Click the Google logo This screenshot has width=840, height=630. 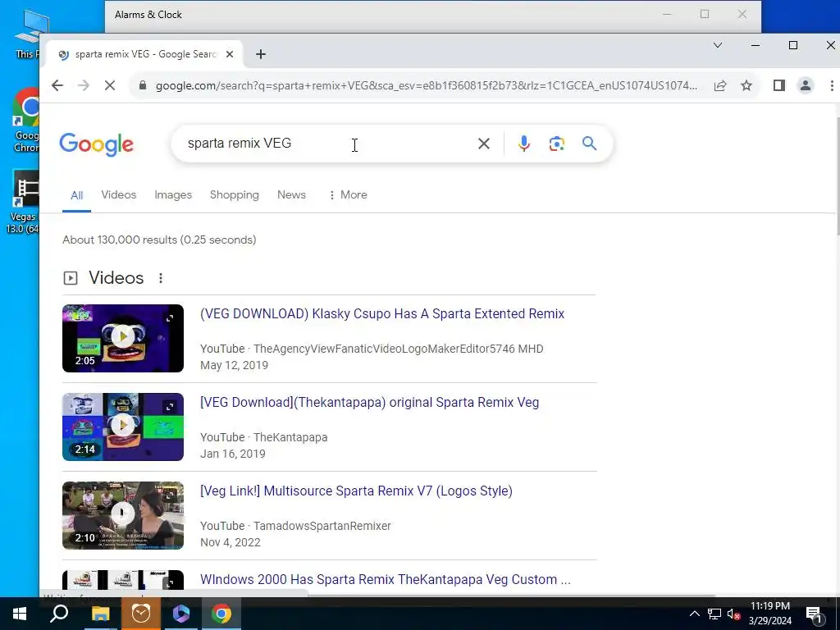(97, 144)
